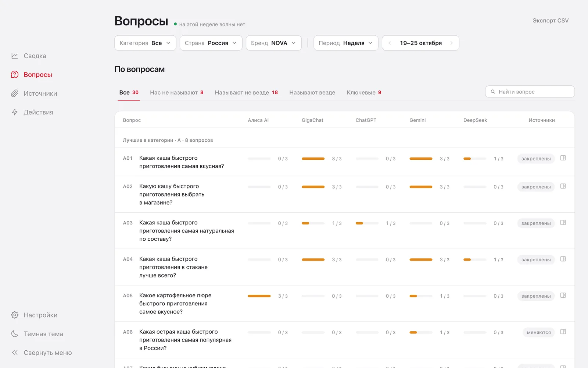This screenshot has height=368, width=588.
Task: Click закреплены badge for question A01
Action: click(536, 159)
